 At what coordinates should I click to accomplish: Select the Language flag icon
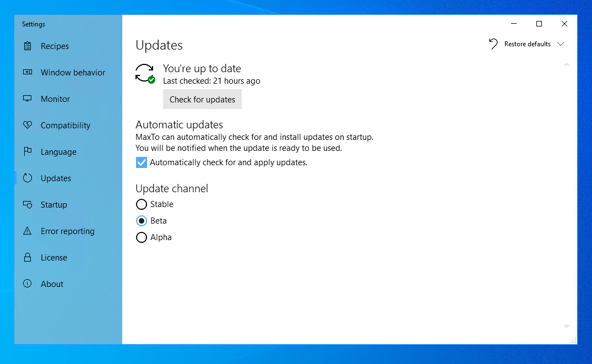coord(27,151)
